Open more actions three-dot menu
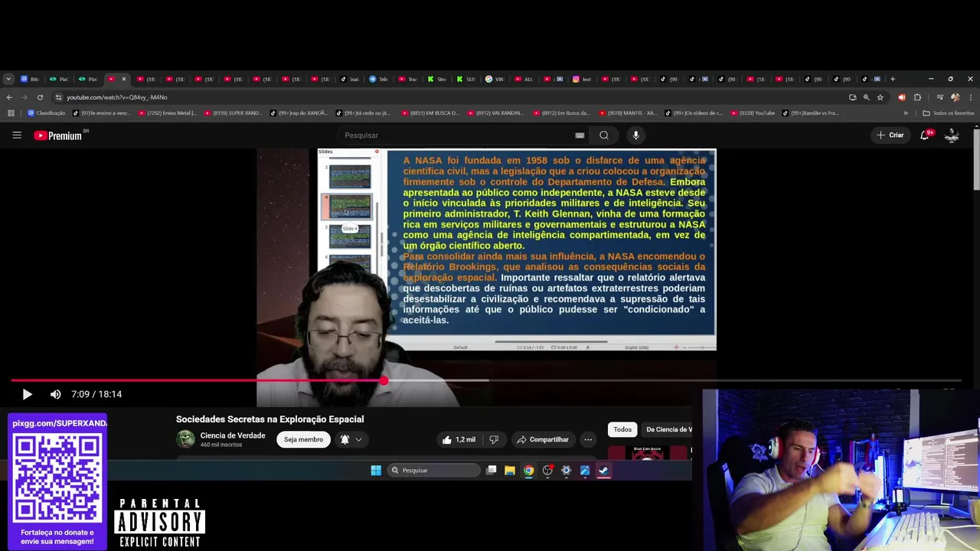Image resolution: width=980 pixels, height=551 pixels. click(x=588, y=439)
